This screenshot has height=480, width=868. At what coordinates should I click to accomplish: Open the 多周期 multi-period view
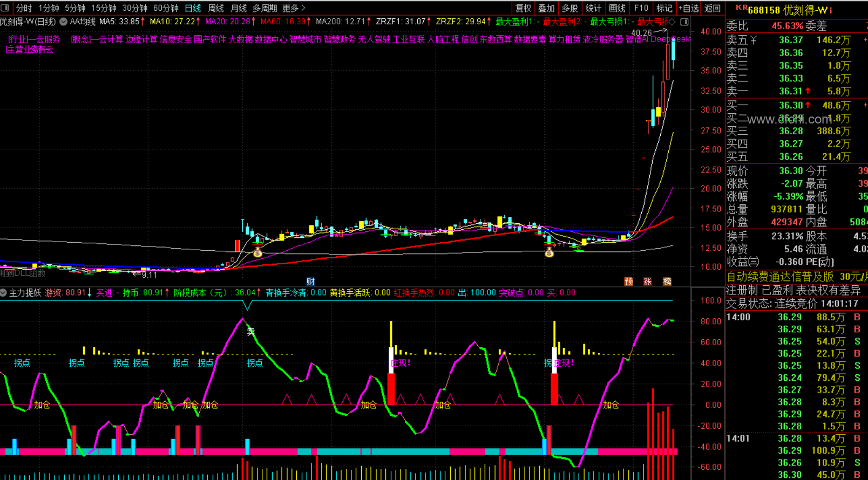click(265, 8)
